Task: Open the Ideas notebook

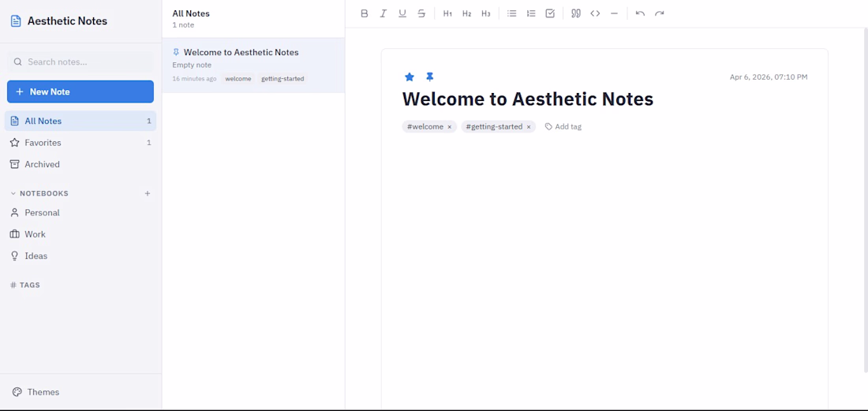Action: (x=80, y=256)
